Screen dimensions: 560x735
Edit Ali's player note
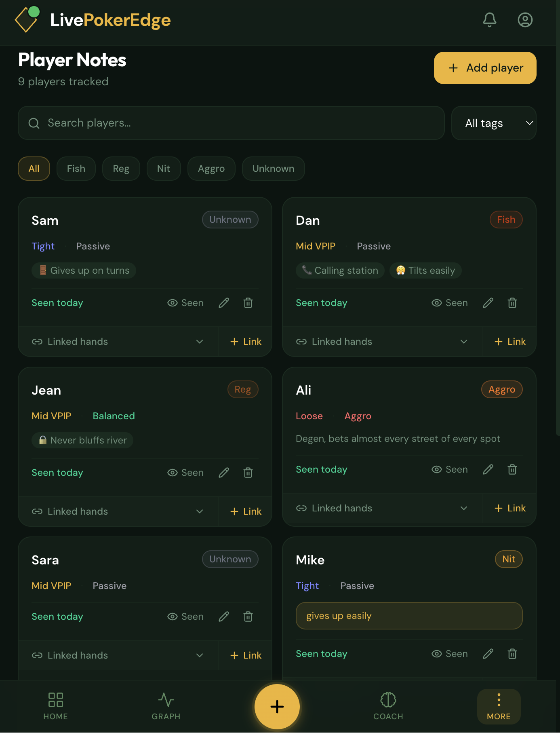click(488, 469)
